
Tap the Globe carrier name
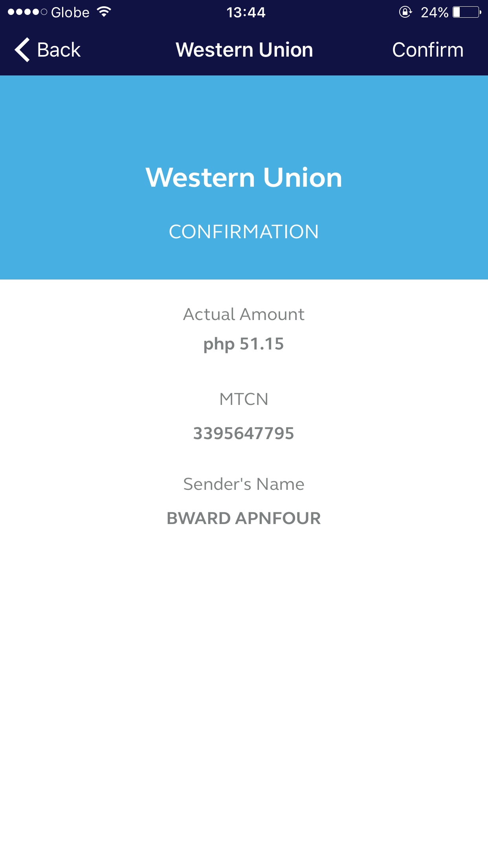pyautogui.click(x=70, y=12)
